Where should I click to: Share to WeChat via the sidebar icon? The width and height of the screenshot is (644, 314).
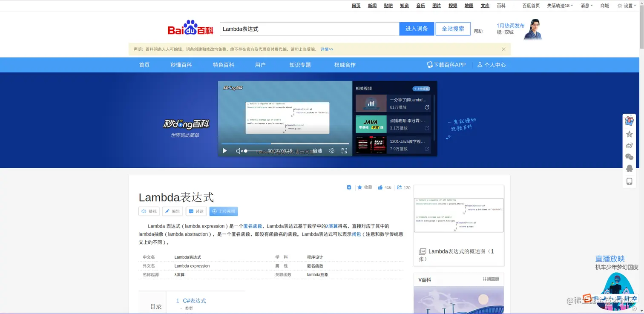[629, 157]
